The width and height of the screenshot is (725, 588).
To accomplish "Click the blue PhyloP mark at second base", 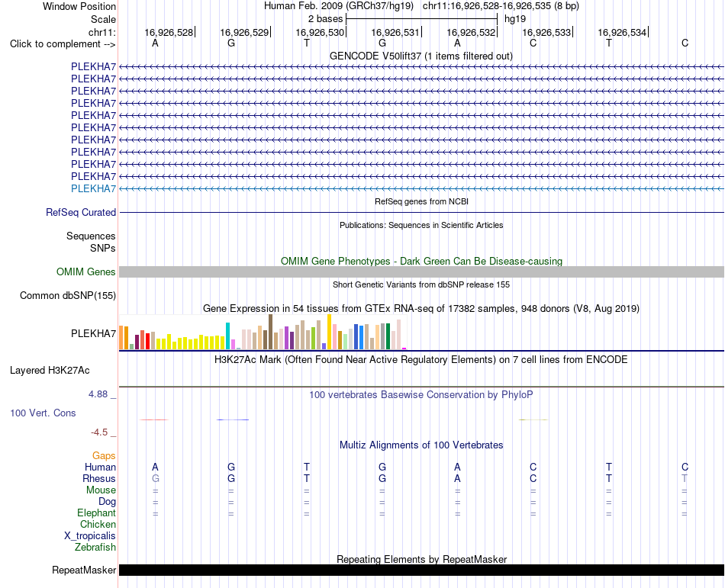I will point(233,420).
